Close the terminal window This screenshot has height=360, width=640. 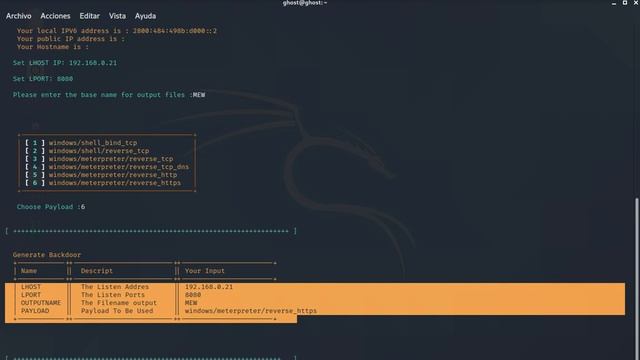[x=636, y=3]
